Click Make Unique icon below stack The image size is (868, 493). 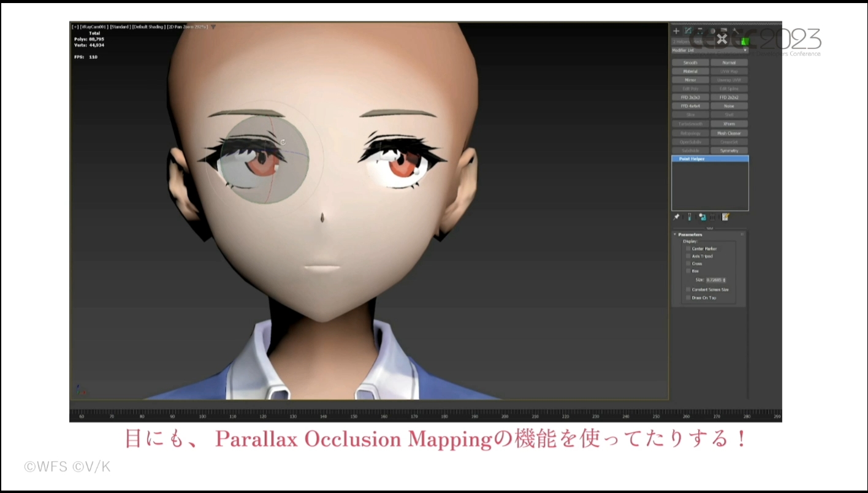[x=702, y=217]
